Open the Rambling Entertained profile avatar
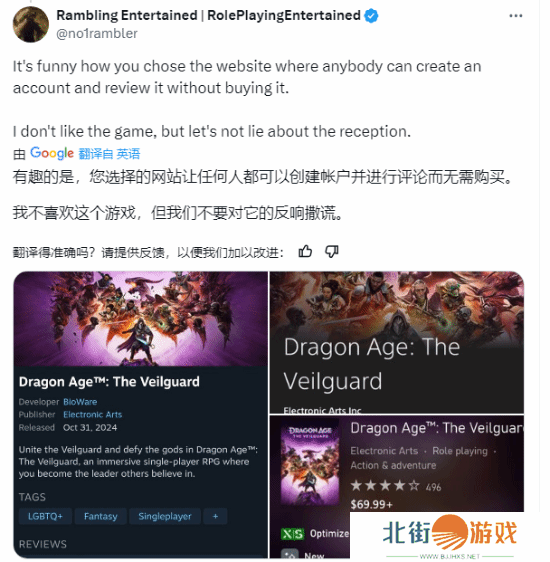Image resolution: width=550 pixels, height=562 pixels. (x=31, y=24)
